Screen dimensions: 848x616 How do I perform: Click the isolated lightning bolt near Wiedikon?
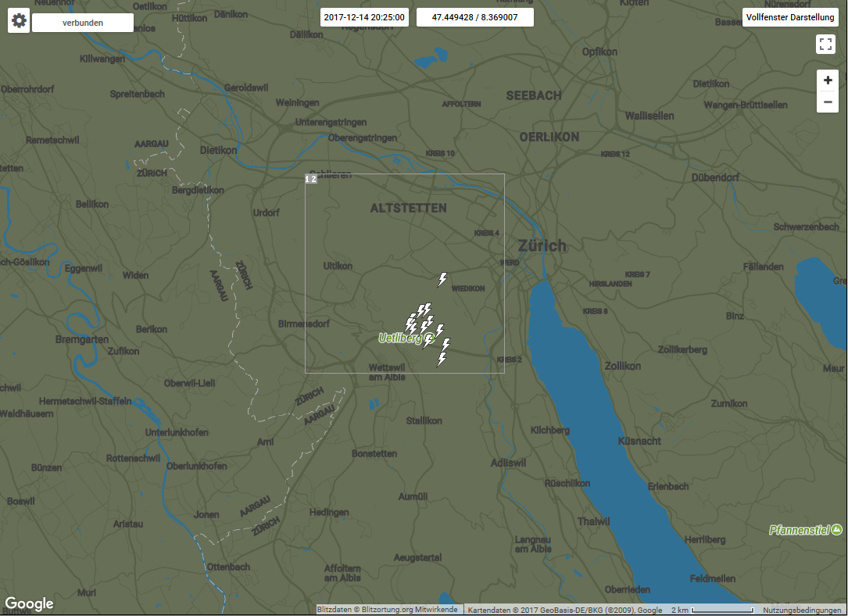(442, 279)
